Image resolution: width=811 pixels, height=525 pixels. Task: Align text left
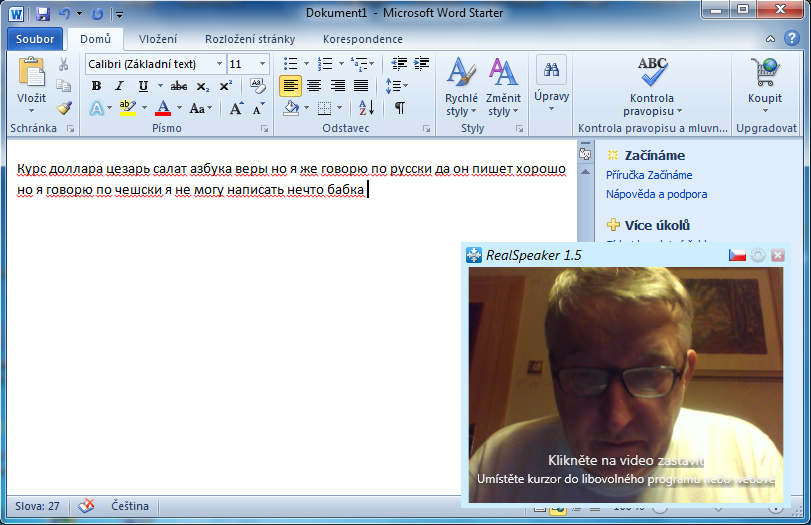point(290,86)
